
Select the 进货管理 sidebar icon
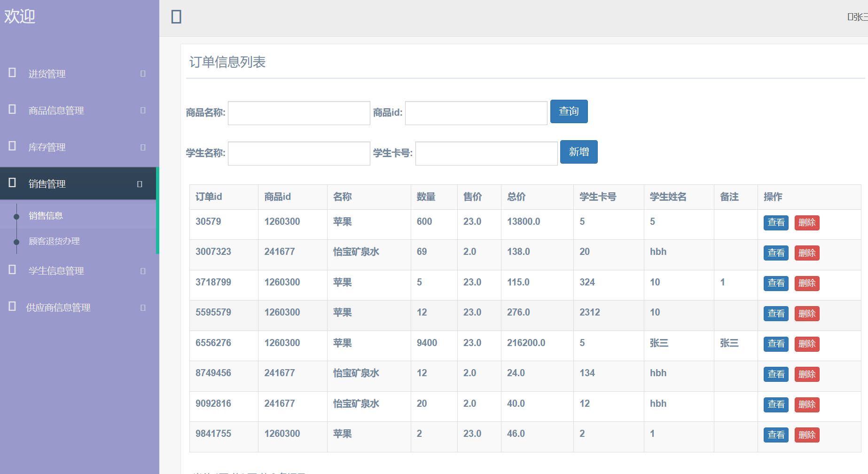[x=11, y=73]
